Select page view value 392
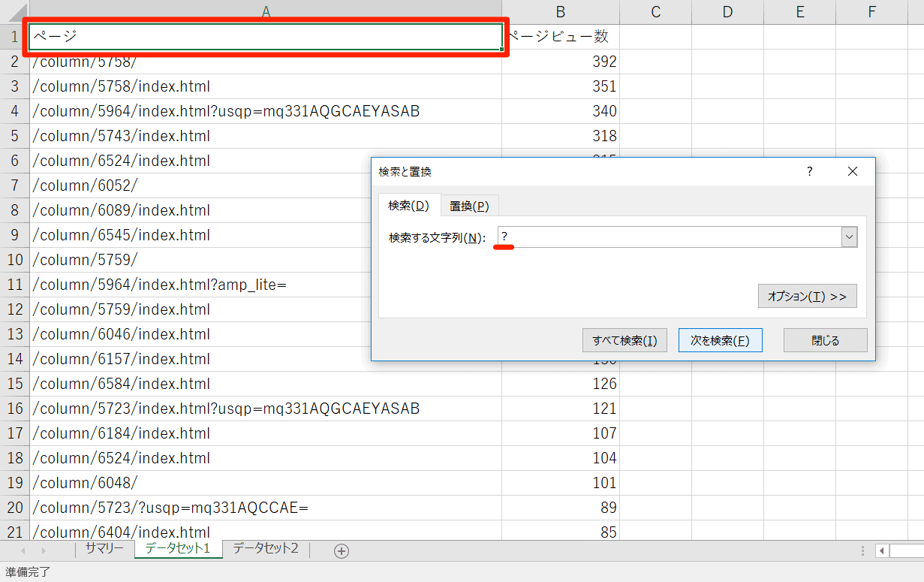The width and height of the screenshot is (924, 582). click(x=561, y=62)
